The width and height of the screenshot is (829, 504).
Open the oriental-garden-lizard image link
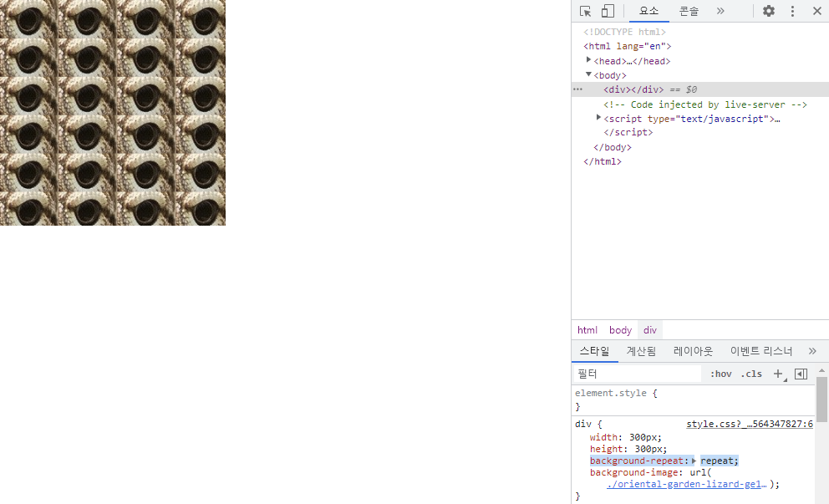686,484
